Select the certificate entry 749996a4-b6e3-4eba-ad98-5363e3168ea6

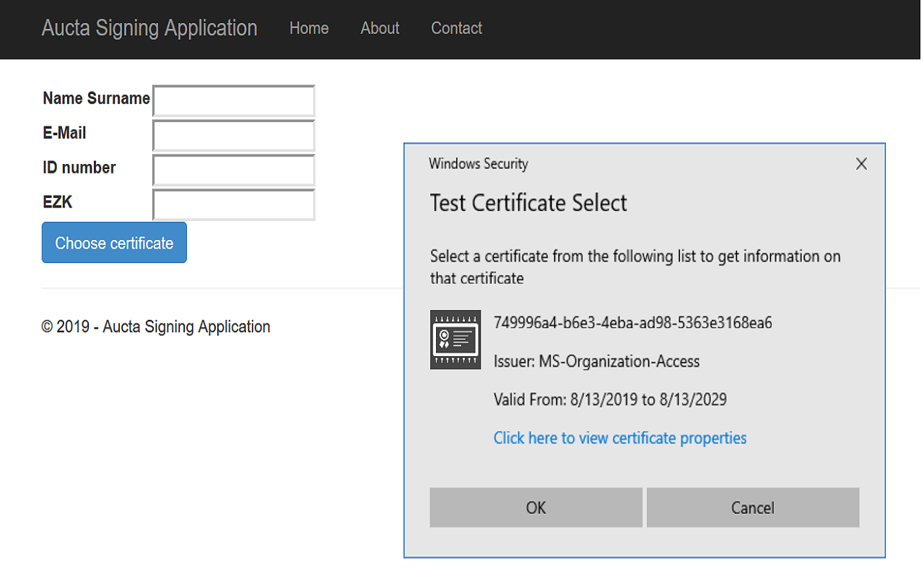pyautogui.click(x=633, y=323)
